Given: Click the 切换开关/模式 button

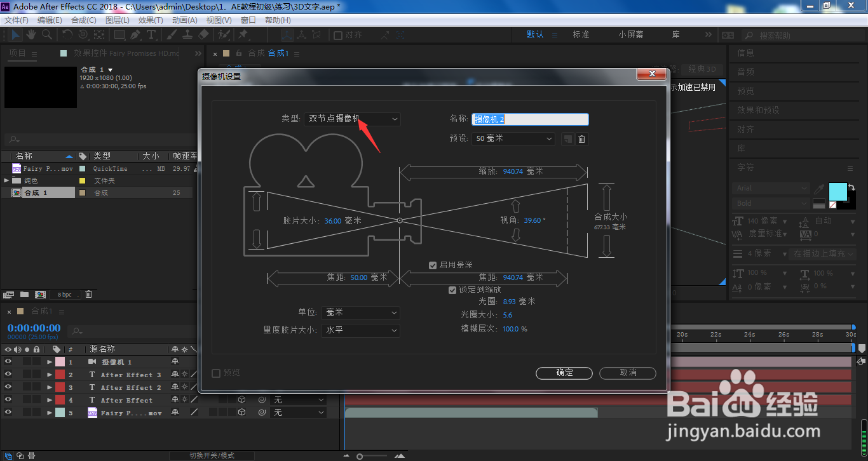Looking at the screenshot, I should (x=212, y=455).
